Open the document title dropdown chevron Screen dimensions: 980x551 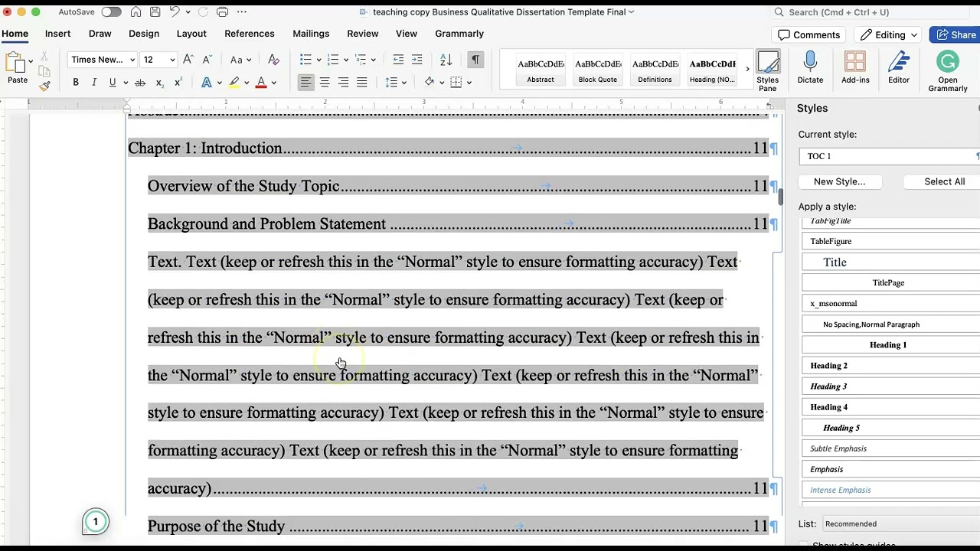coord(632,12)
